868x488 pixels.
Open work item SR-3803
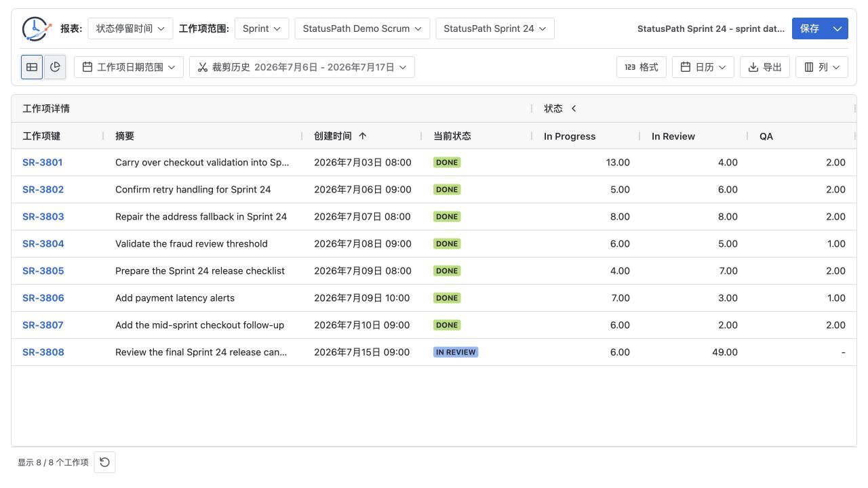click(x=43, y=217)
